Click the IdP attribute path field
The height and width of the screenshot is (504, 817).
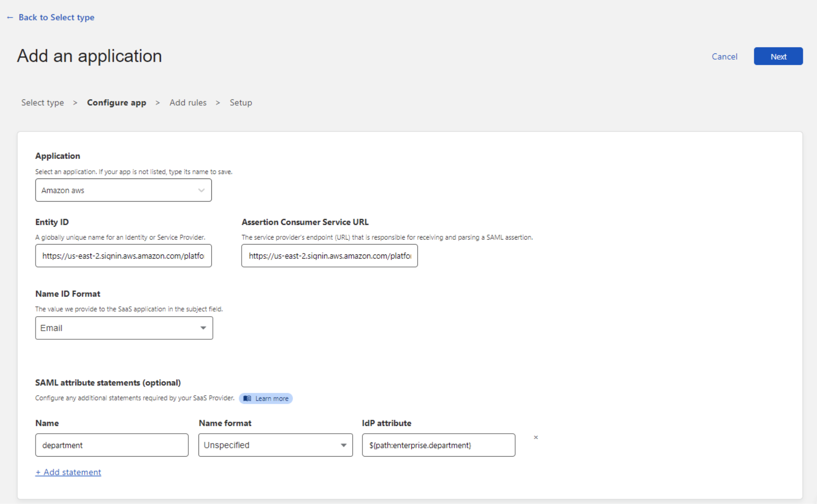[438, 445]
